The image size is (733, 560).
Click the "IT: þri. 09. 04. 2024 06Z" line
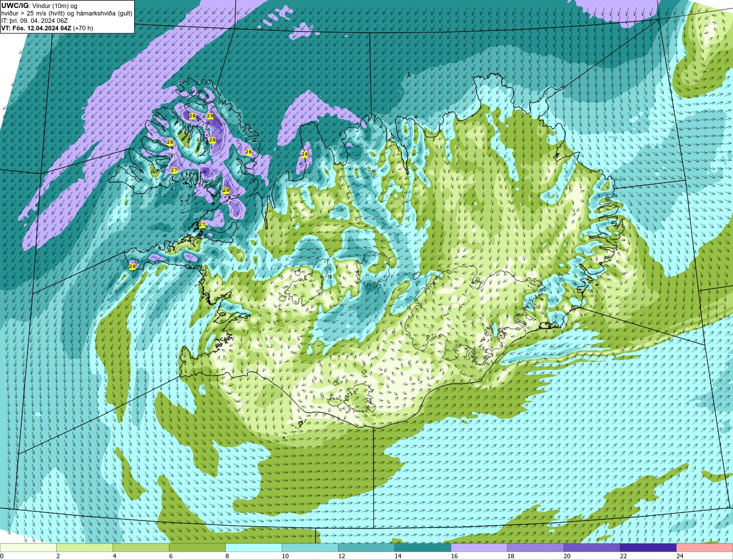(34, 21)
